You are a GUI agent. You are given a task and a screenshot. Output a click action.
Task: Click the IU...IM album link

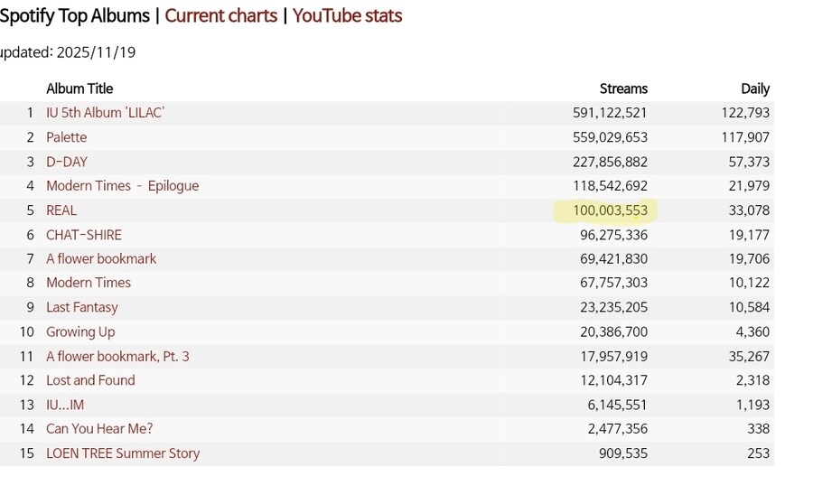(65, 405)
